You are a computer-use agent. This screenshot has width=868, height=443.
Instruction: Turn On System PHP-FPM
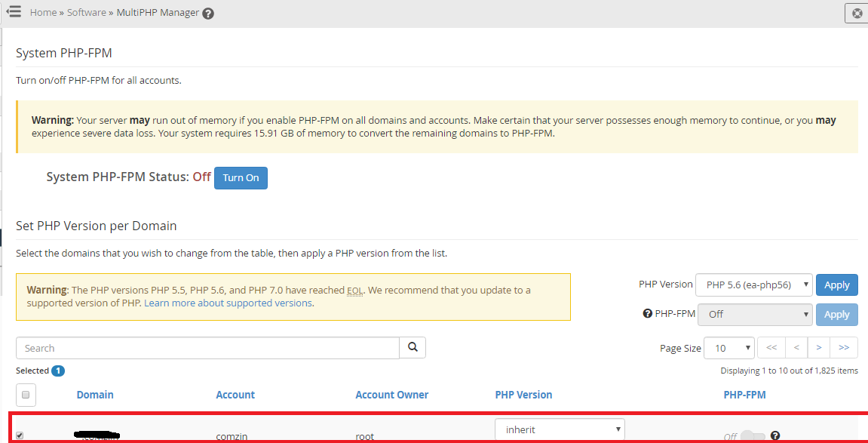pyautogui.click(x=241, y=178)
